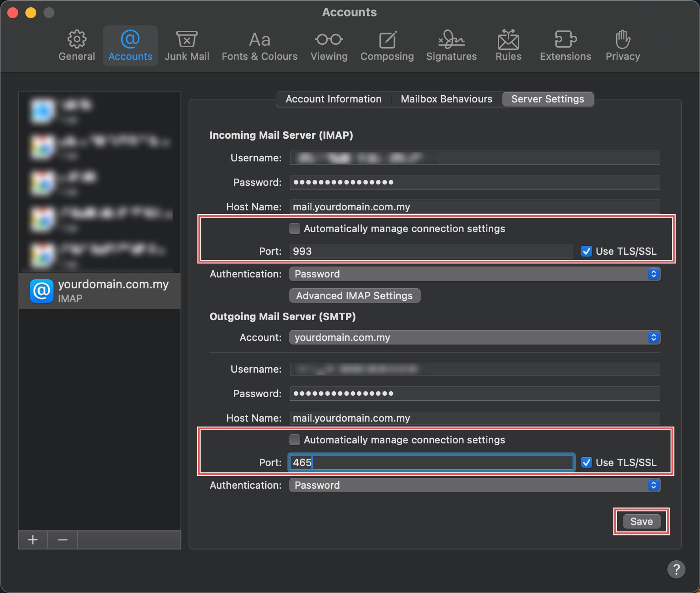
Task: Open the IMAP Authentication dropdown
Action: point(475,274)
